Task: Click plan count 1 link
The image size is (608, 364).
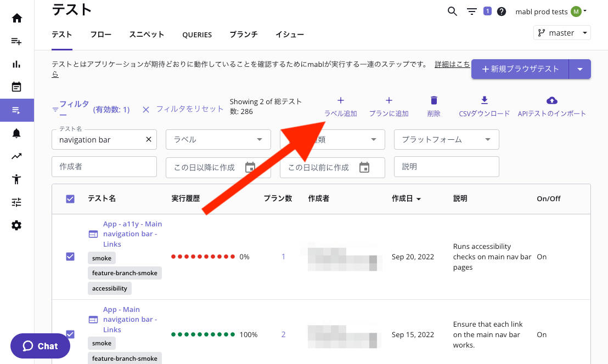Action: coord(284,257)
